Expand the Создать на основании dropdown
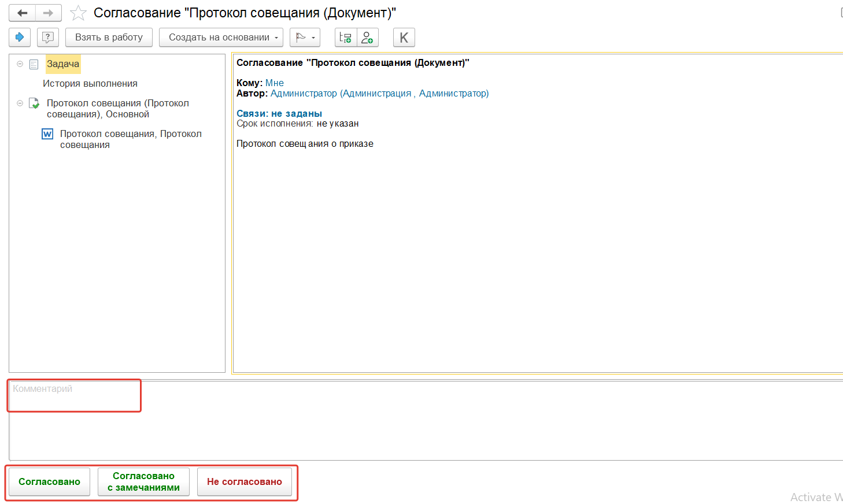 click(221, 38)
